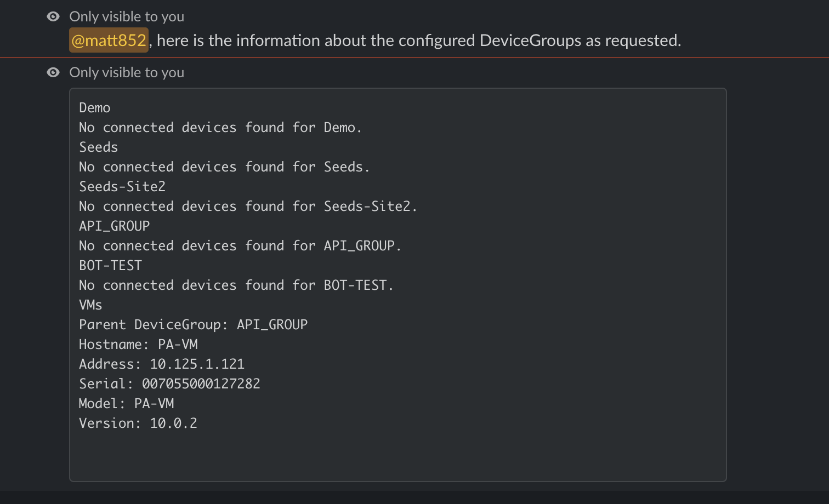This screenshot has height=504, width=829.
Task: Click the standalone 'API_GROUP' heading line
Action: (x=114, y=226)
